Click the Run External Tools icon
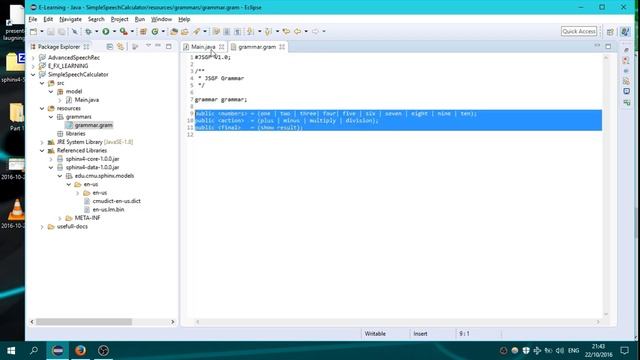Image resolution: width=640 pixels, height=360 pixels. [123, 31]
